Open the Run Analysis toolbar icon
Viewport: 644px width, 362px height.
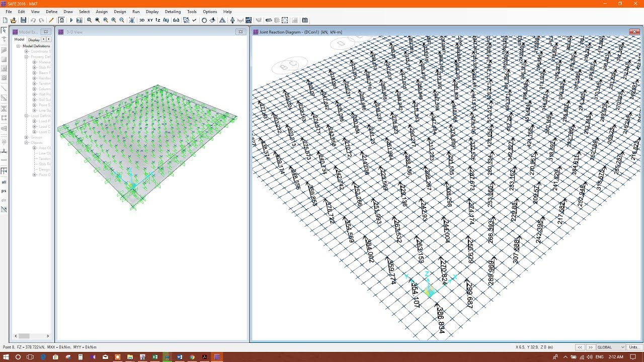pos(71,20)
